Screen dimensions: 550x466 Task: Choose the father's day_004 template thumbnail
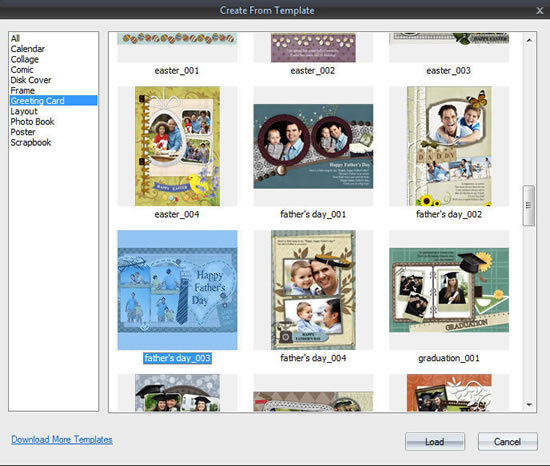point(313,290)
